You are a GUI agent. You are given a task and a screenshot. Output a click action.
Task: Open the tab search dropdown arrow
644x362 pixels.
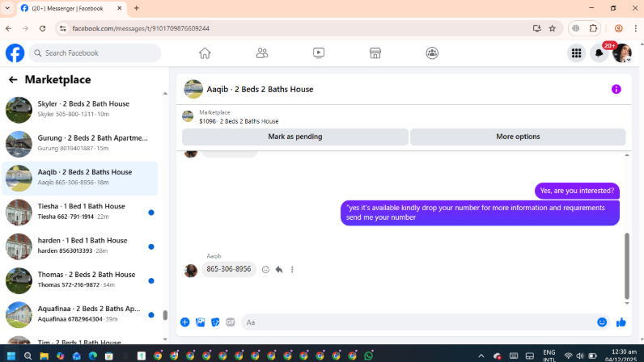click(7, 8)
